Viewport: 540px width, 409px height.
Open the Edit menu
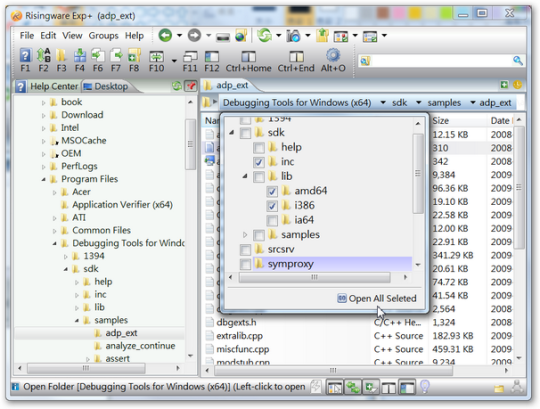click(48, 35)
